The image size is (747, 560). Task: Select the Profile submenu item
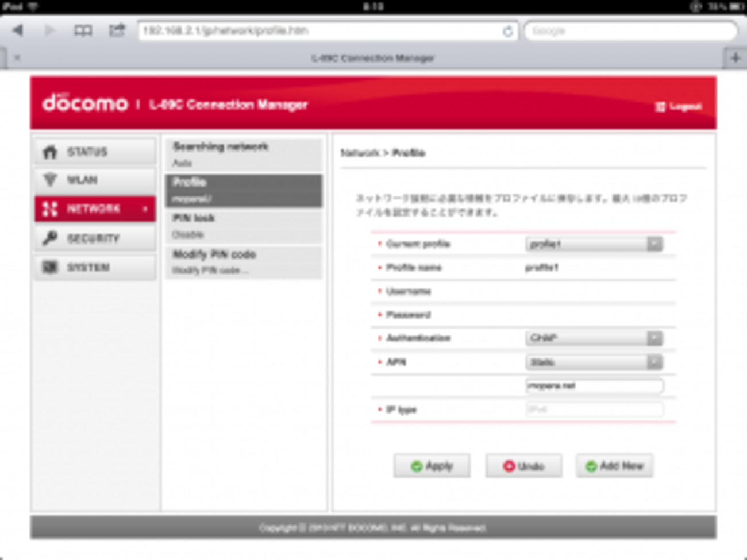tap(244, 191)
